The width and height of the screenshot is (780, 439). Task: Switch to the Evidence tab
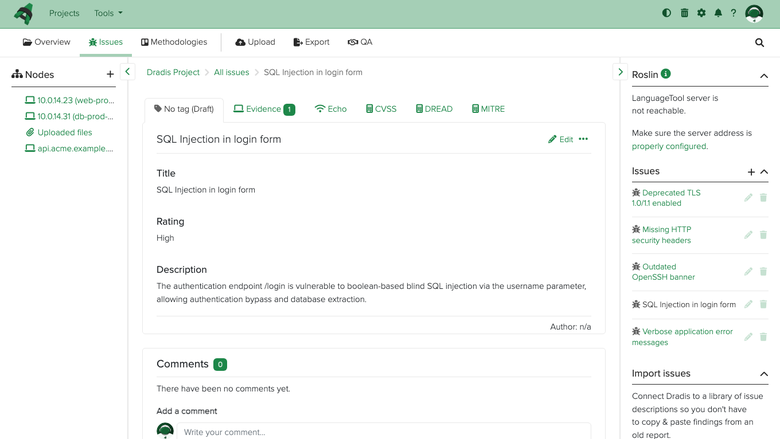click(x=264, y=109)
